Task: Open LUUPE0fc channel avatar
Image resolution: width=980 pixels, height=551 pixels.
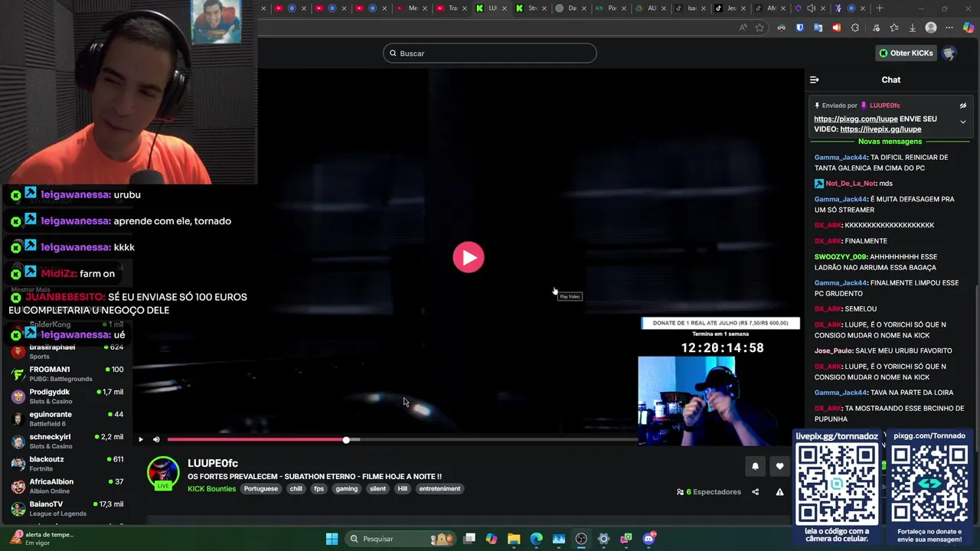Action: [x=163, y=472]
